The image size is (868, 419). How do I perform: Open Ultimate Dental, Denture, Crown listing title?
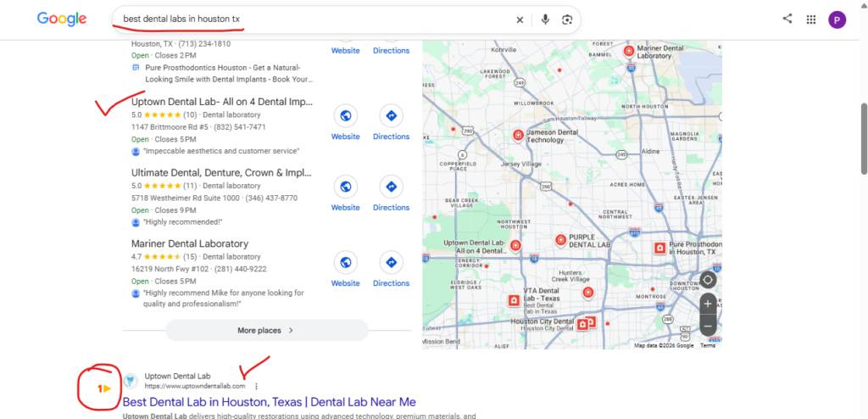(x=221, y=172)
